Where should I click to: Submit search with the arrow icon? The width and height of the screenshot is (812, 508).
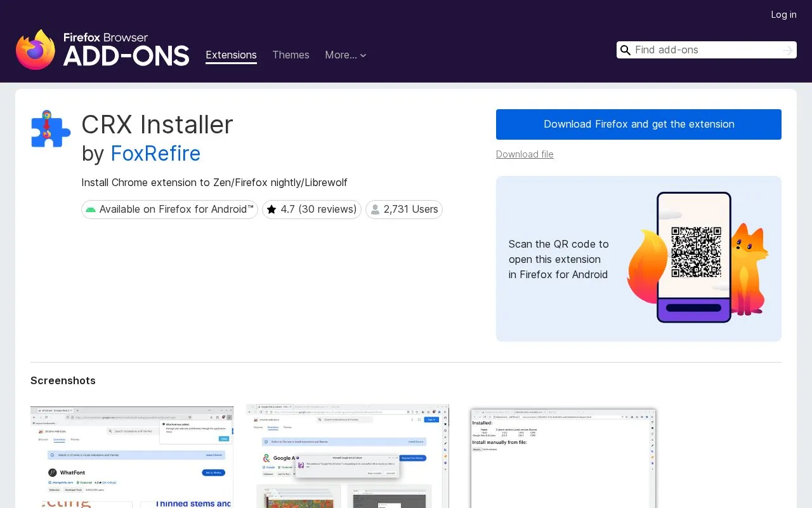(x=788, y=50)
